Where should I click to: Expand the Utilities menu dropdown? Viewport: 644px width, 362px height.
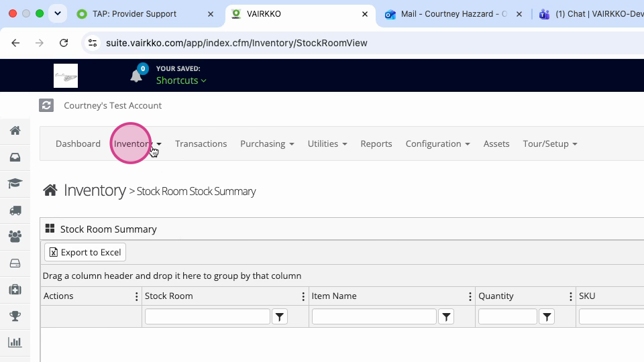[x=327, y=143]
